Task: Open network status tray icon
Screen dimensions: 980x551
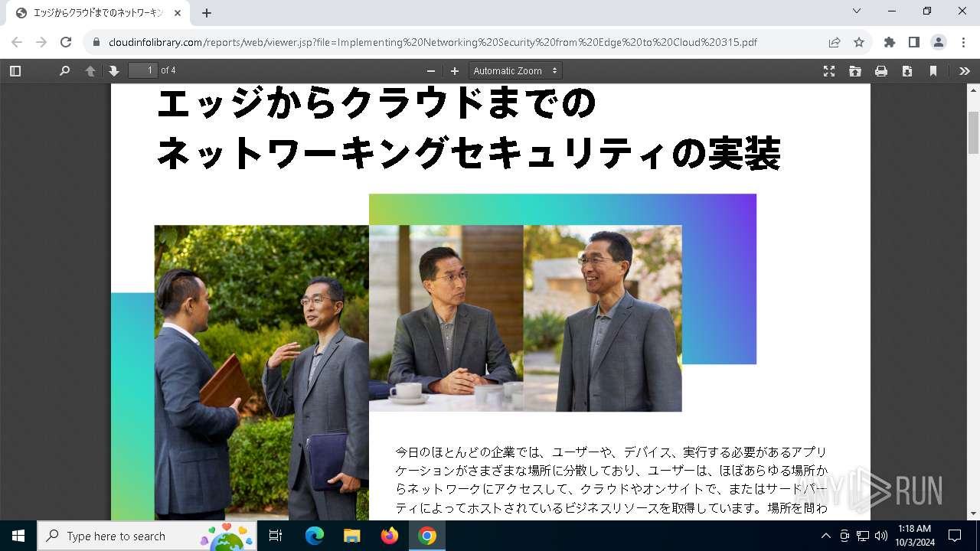Action: 863,536
